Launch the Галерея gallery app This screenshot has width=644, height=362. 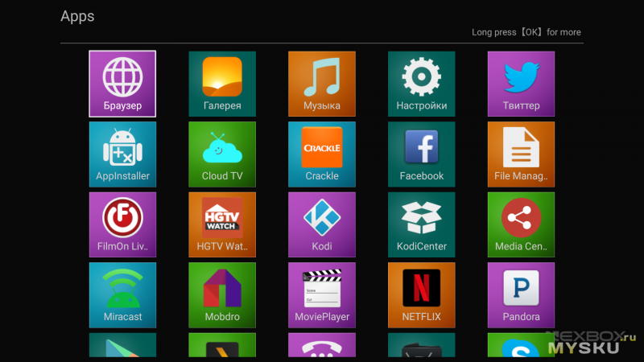click(x=222, y=84)
